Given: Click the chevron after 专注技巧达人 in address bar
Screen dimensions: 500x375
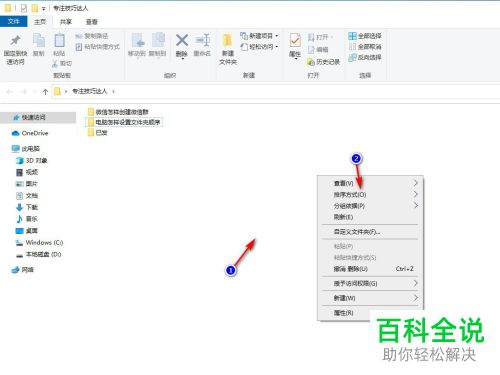Looking at the screenshot, I should (x=113, y=91).
